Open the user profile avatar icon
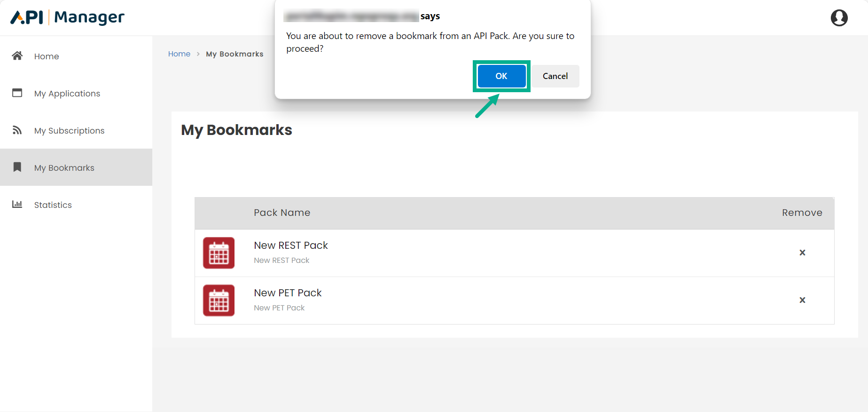868x412 pixels. [x=839, y=18]
